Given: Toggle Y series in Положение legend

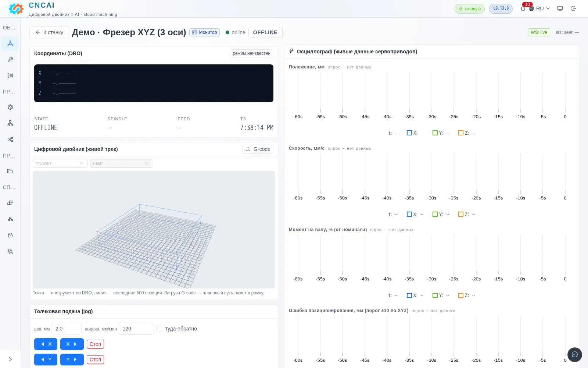Looking at the screenshot, I should point(441,133).
